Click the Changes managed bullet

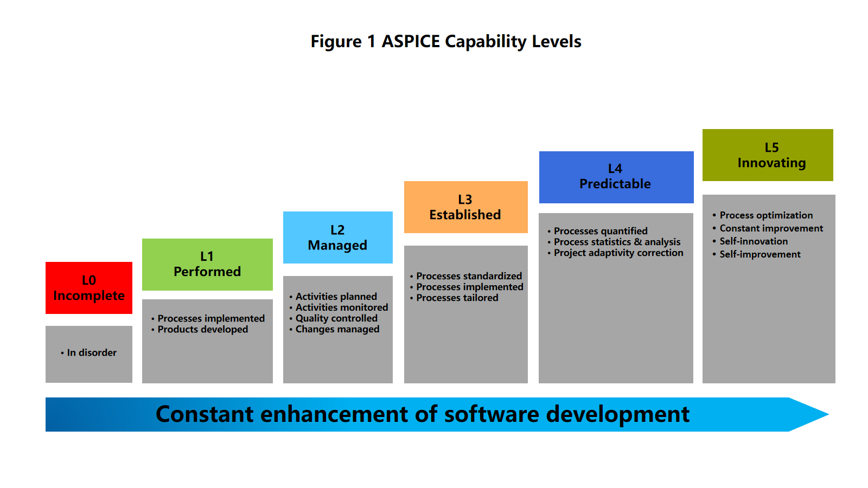[x=337, y=329]
